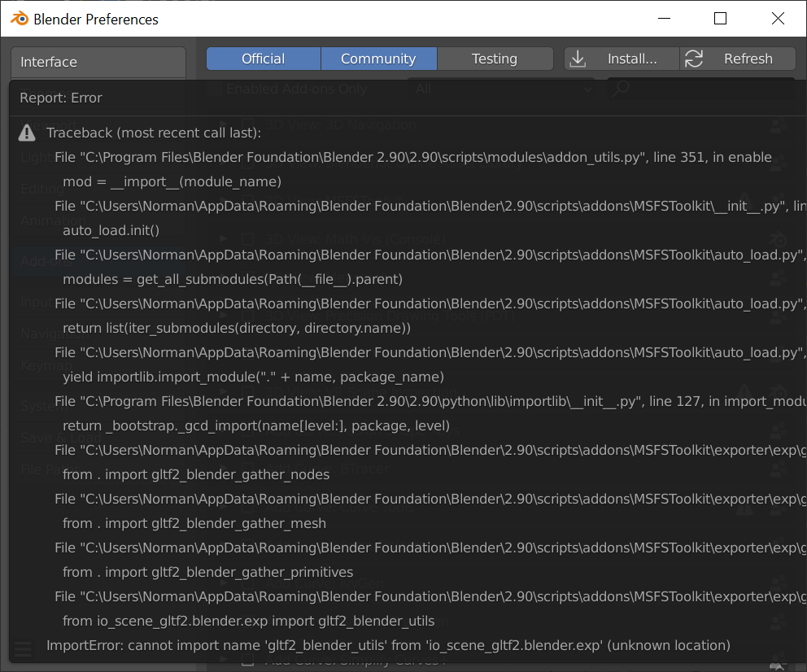The image size is (807, 672).
Task: Enable the Testing add-ons filter
Action: [x=495, y=59]
